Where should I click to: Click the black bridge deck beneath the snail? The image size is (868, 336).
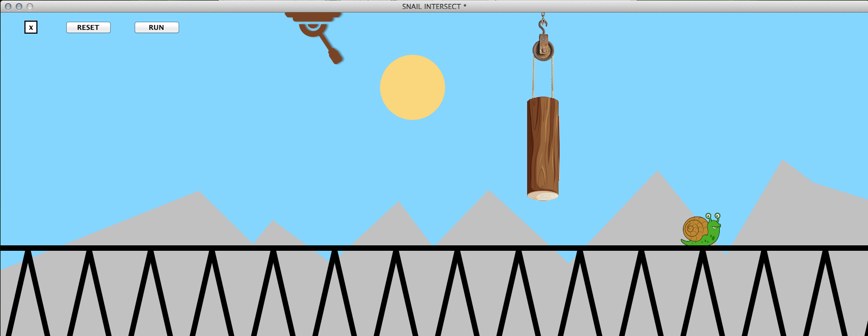700,248
